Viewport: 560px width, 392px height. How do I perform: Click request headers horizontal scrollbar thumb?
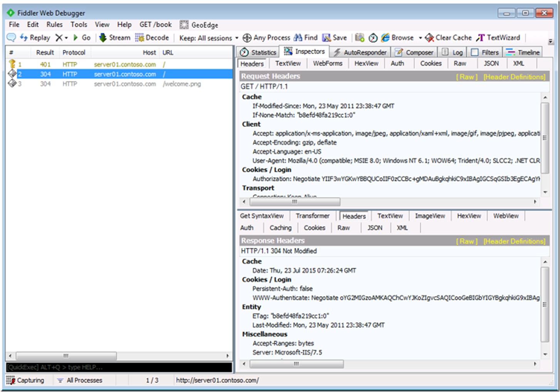(x=295, y=202)
